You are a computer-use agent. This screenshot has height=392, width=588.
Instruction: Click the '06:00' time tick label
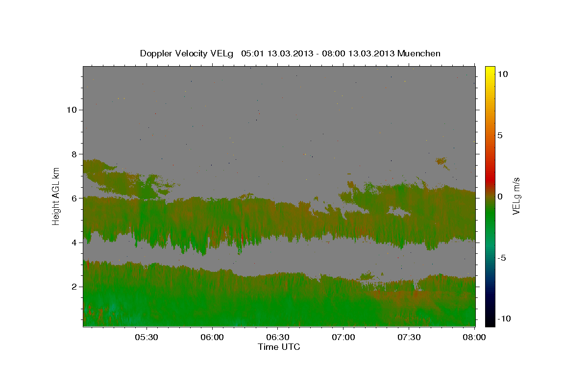[212, 337]
